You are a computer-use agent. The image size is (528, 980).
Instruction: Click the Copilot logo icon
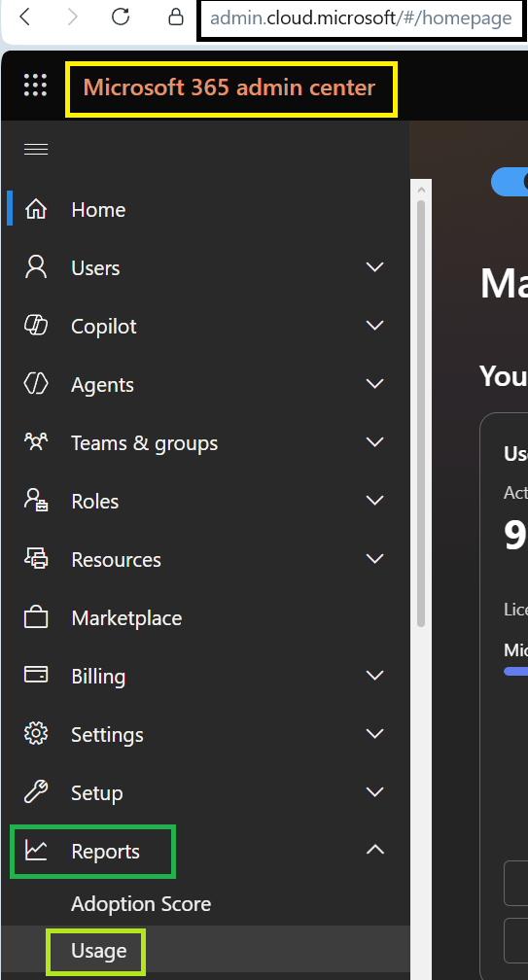tap(36, 326)
